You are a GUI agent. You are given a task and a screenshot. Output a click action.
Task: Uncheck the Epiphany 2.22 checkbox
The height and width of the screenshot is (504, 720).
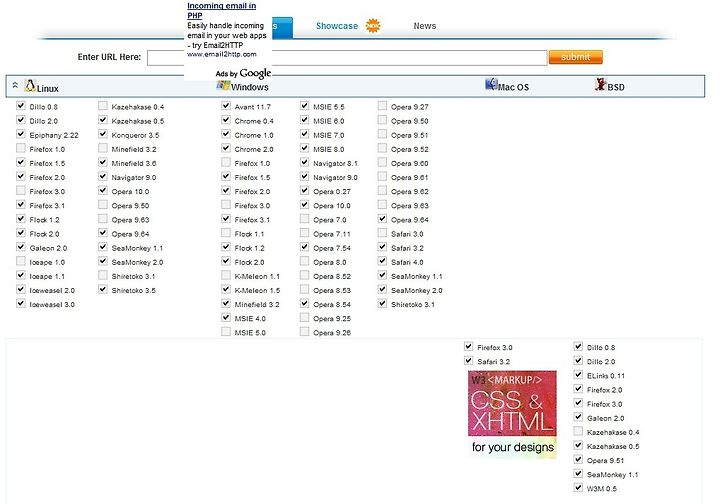click(21, 134)
